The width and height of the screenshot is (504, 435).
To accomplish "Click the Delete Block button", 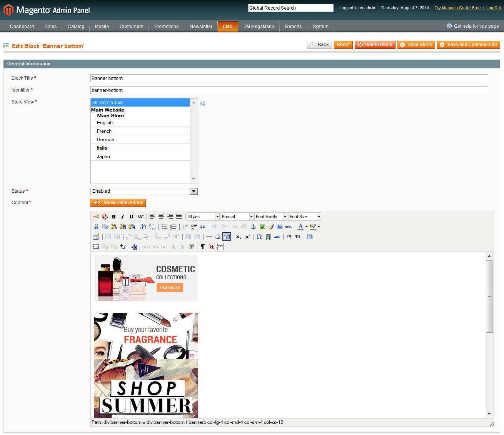I will click(375, 45).
